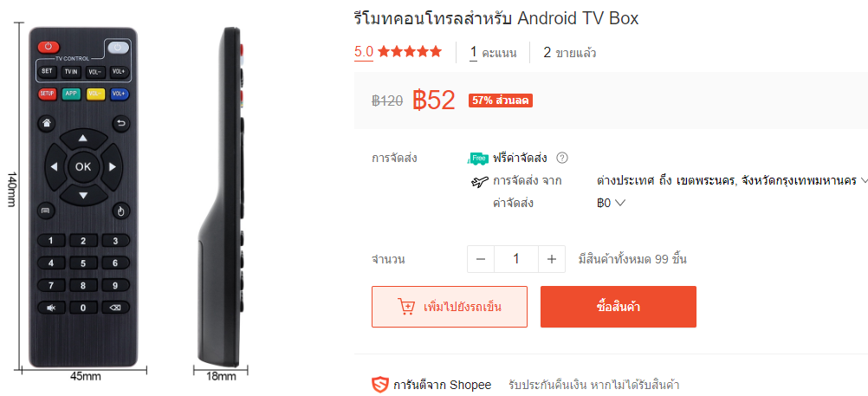
Task: Add the item to cart
Action: [x=450, y=307]
